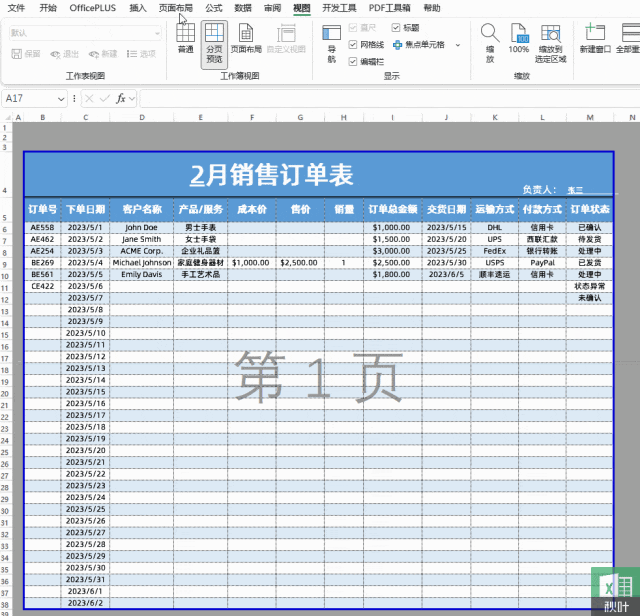The height and width of the screenshot is (616, 640).
Task: Select cell containing $3,000.00
Action: tap(393, 251)
